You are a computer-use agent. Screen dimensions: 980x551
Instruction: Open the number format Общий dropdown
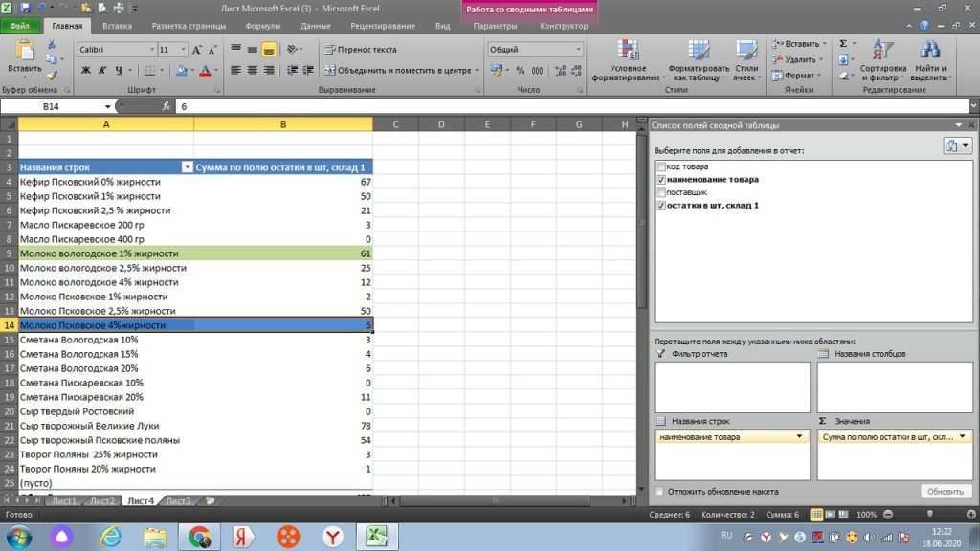[x=578, y=50]
